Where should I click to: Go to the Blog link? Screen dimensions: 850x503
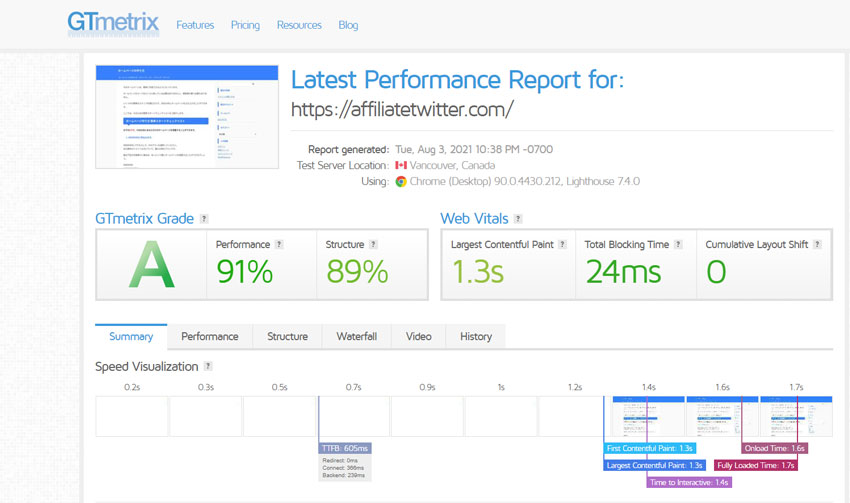(348, 25)
